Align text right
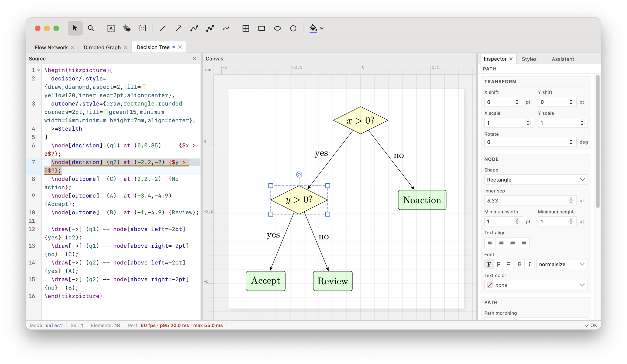627x364 pixels. pos(513,243)
